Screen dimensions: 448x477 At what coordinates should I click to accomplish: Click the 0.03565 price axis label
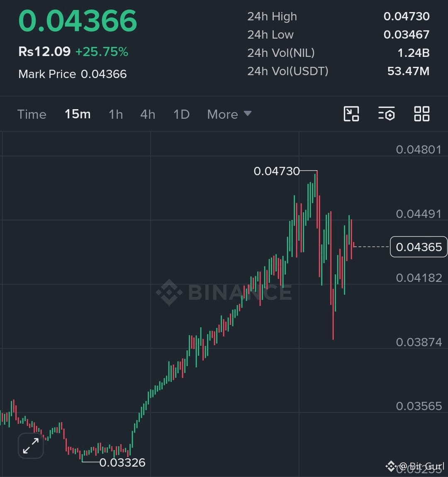click(419, 406)
